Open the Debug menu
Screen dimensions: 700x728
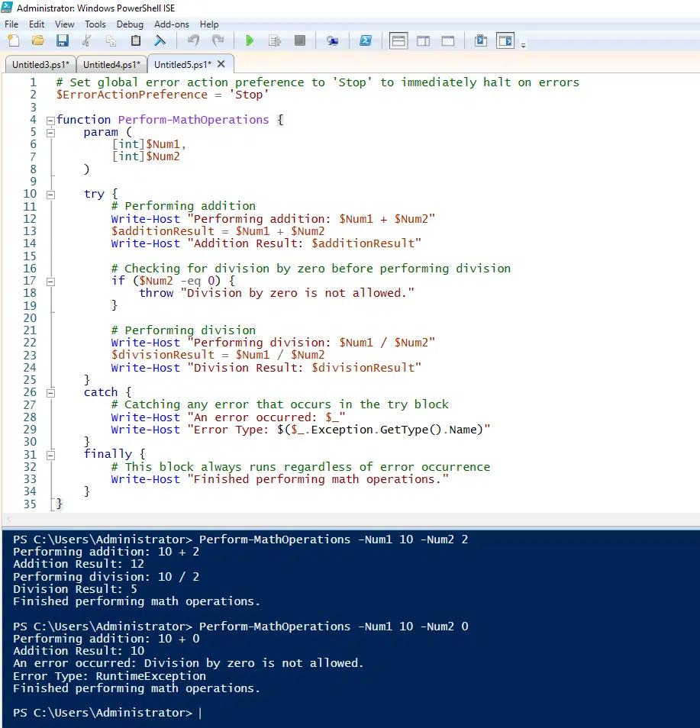point(130,24)
